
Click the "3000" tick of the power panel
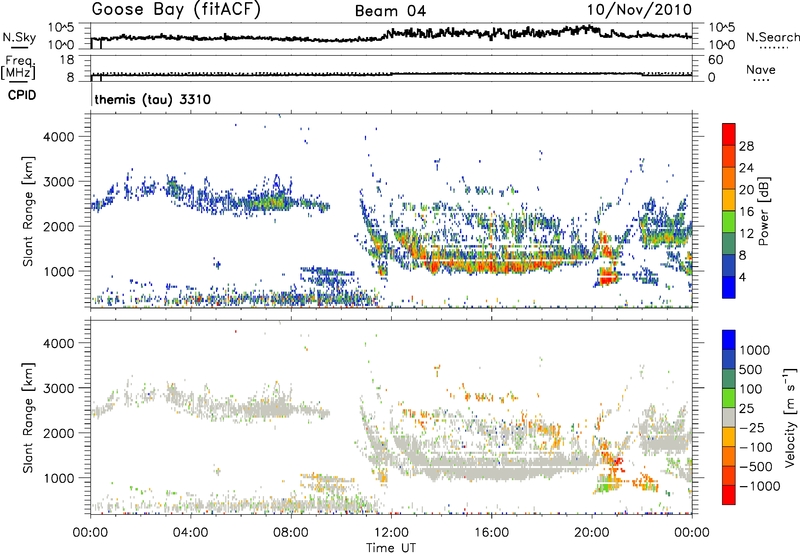(x=58, y=182)
